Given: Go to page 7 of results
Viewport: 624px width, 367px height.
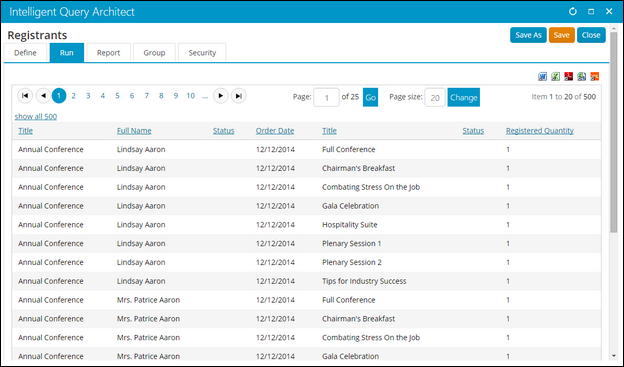Looking at the screenshot, I should (x=146, y=96).
